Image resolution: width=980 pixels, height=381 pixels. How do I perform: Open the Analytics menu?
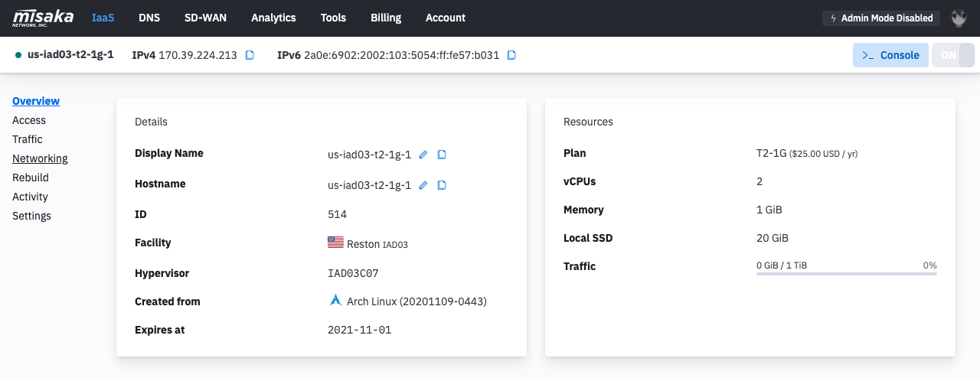(273, 18)
